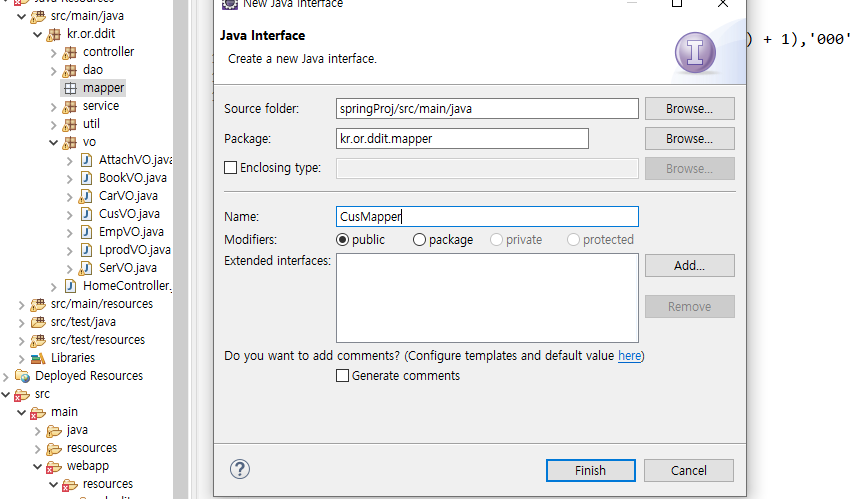The width and height of the screenshot is (853, 499).
Task: Cancel the New Java Interface dialog
Action: 689,470
